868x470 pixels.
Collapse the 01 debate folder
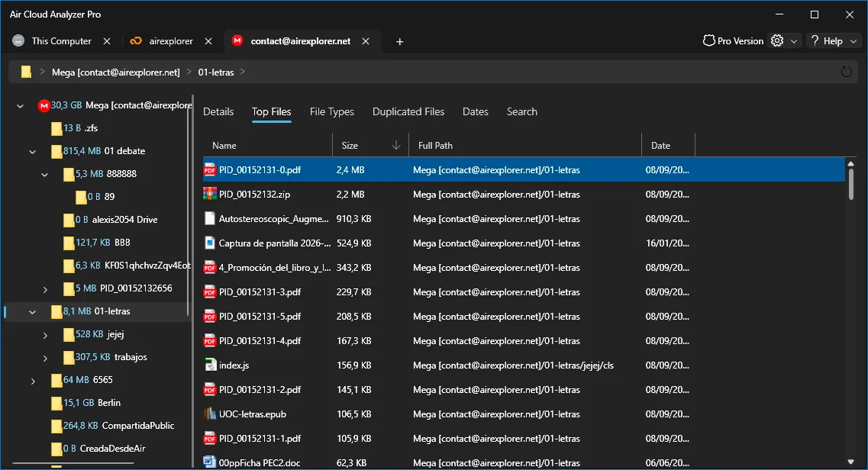32,152
